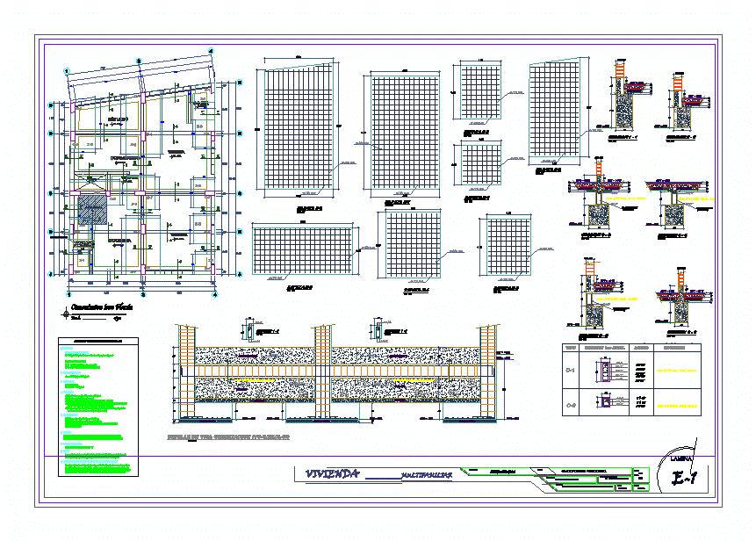
Task: Click small beam section detail above left span
Action: (x=249, y=331)
